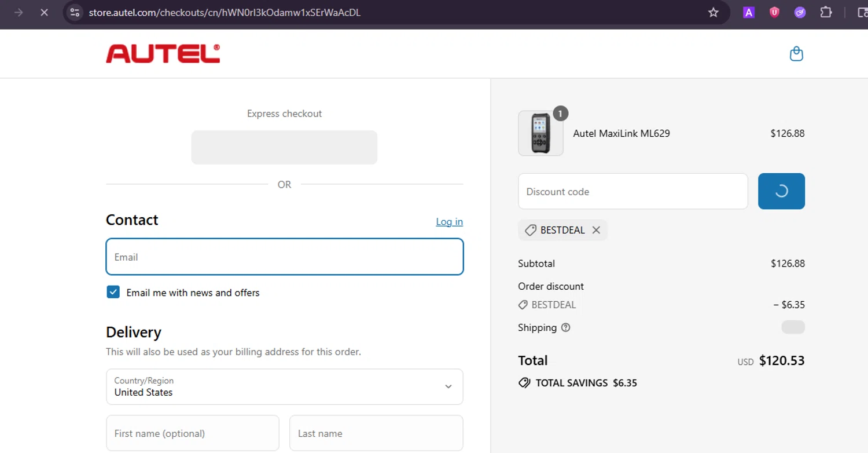Screen dimensions: 868x453
Task: Click the Delivery heading
Action: tap(134, 332)
